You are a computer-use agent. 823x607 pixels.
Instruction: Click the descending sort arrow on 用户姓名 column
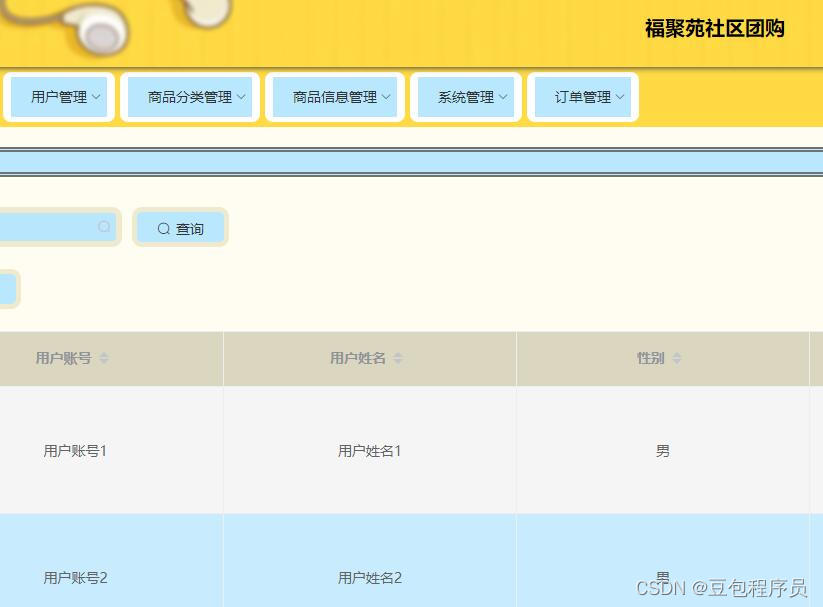coord(397,361)
